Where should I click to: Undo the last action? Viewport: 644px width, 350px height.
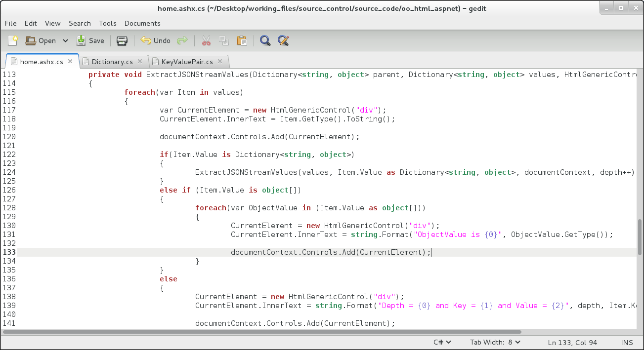[x=155, y=40]
